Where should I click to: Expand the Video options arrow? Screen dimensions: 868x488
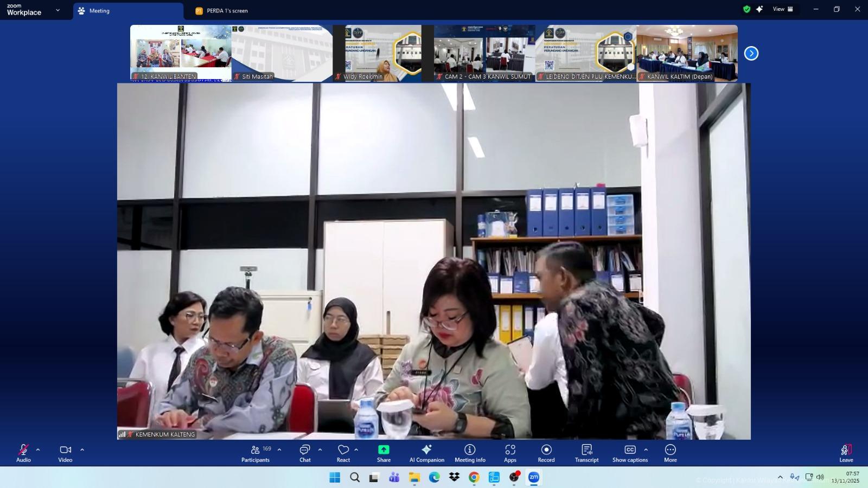(x=82, y=450)
